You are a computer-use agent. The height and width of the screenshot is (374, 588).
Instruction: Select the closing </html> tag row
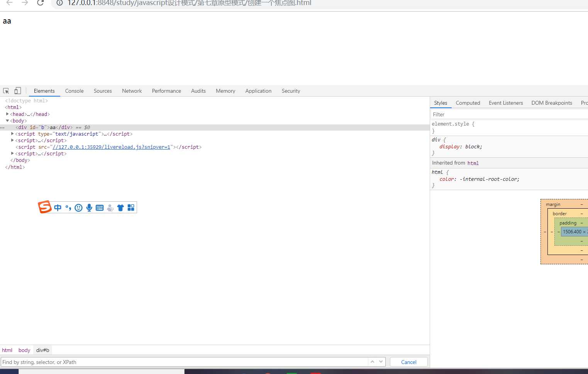coord(15,167)
